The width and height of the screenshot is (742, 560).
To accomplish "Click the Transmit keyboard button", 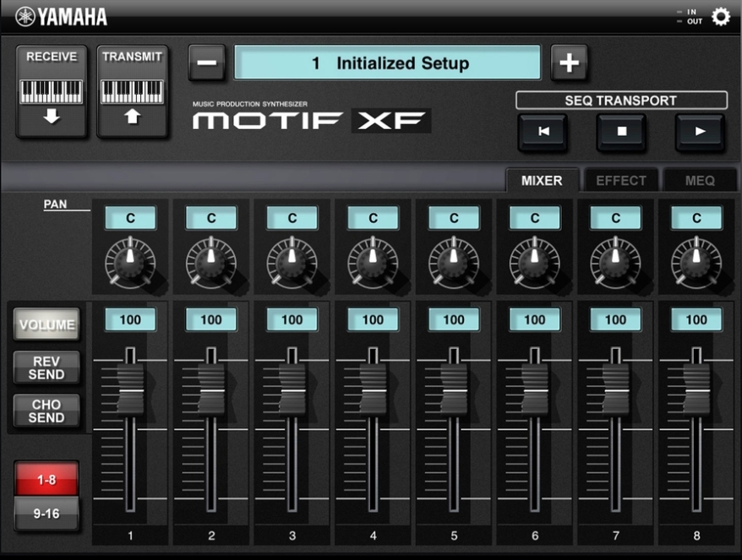I will [133, 91].
